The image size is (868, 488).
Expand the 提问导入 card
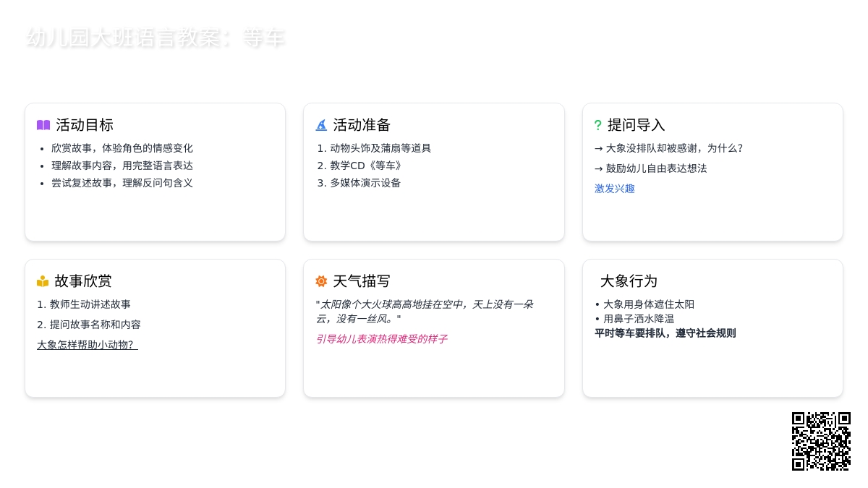tap(712, 171)
